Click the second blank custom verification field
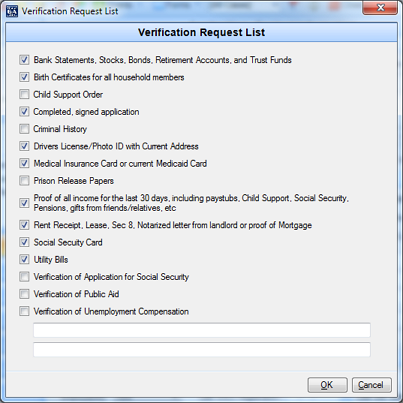This screenshot has height=403, width=403. click(202, 350)
